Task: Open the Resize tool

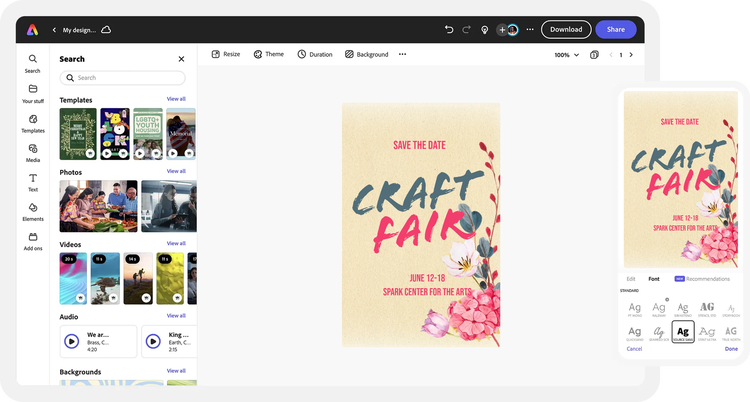Action: tap(226, 54)
